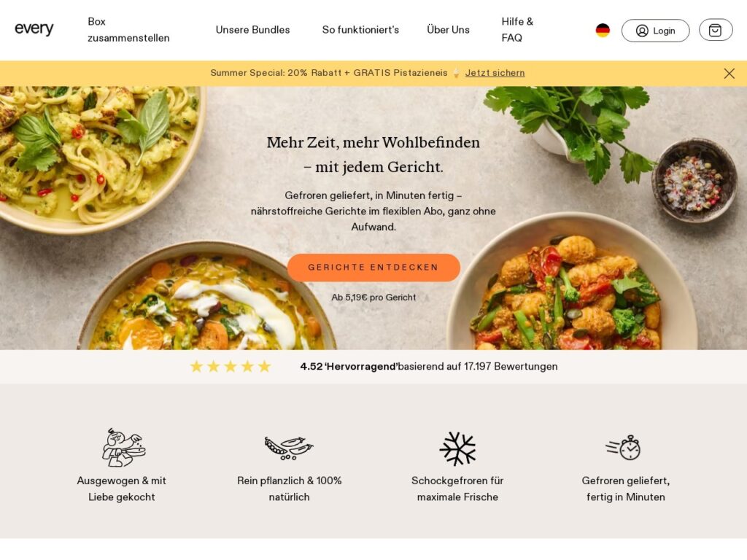Viewport: 747px width, 560px height.
Task: Click the stopwatch fast delivery icon
Action: (624, 448)
